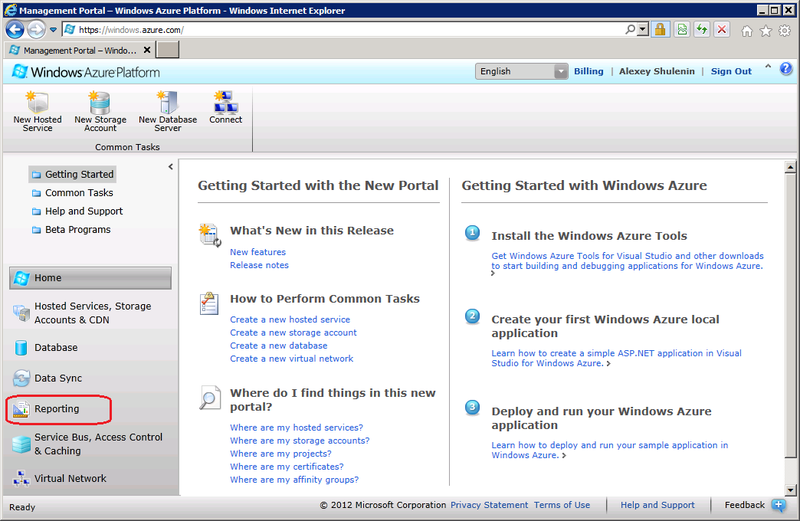800x521 pixels.
Task: Click the Feedback speech bubble icon
Action: pyautogui.click(x=779, y=505)
